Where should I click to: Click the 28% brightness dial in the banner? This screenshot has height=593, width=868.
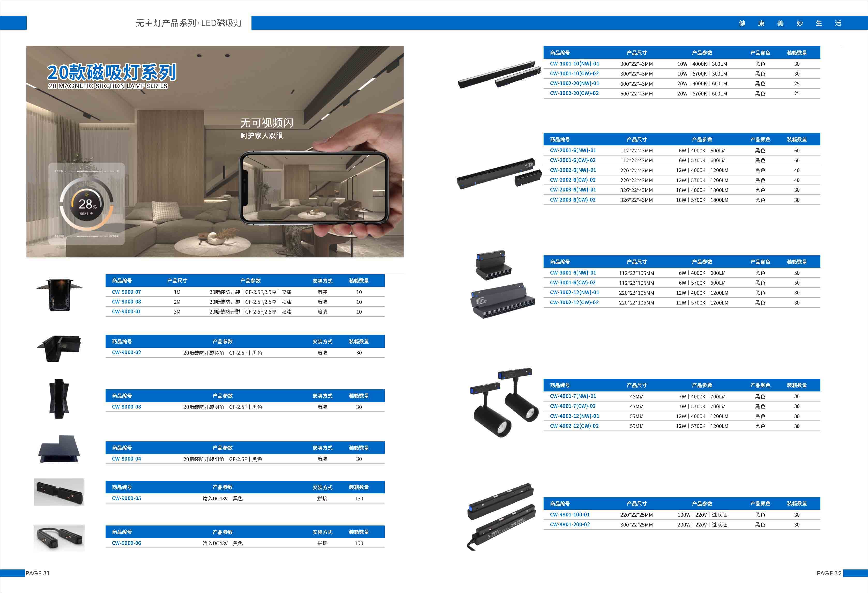pyautogui.click(x=87, y=204)
